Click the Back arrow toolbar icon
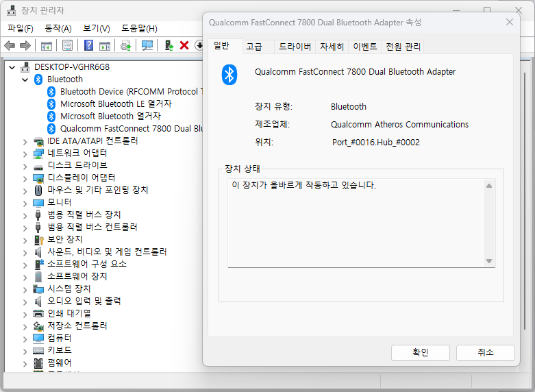 (10, 45)
